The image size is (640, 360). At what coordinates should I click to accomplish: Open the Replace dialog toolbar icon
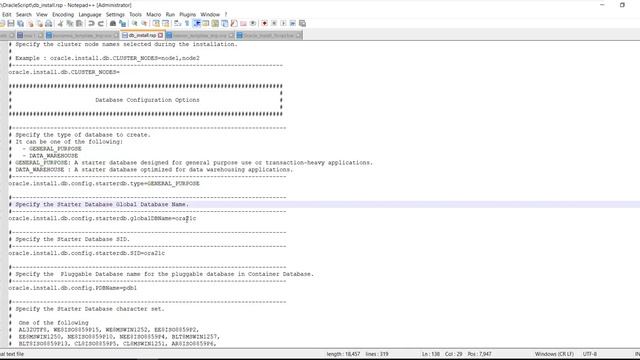pyautogui.click(x=122, y=23)
